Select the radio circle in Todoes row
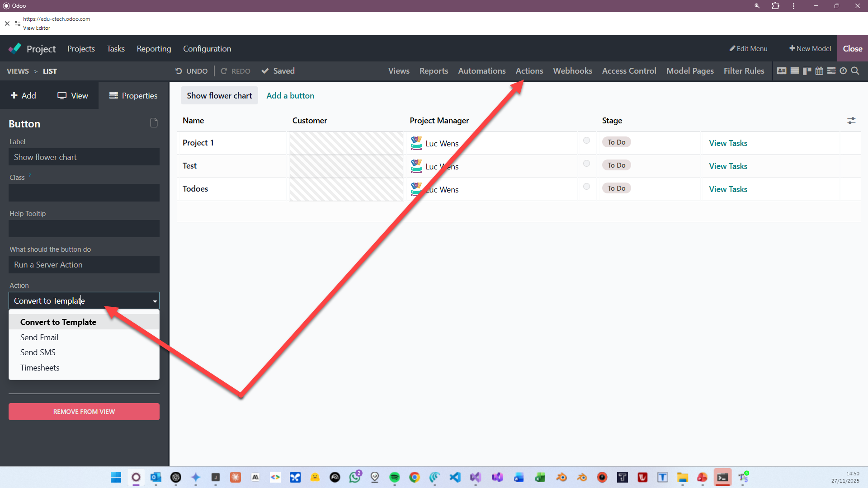 (586, 187)
